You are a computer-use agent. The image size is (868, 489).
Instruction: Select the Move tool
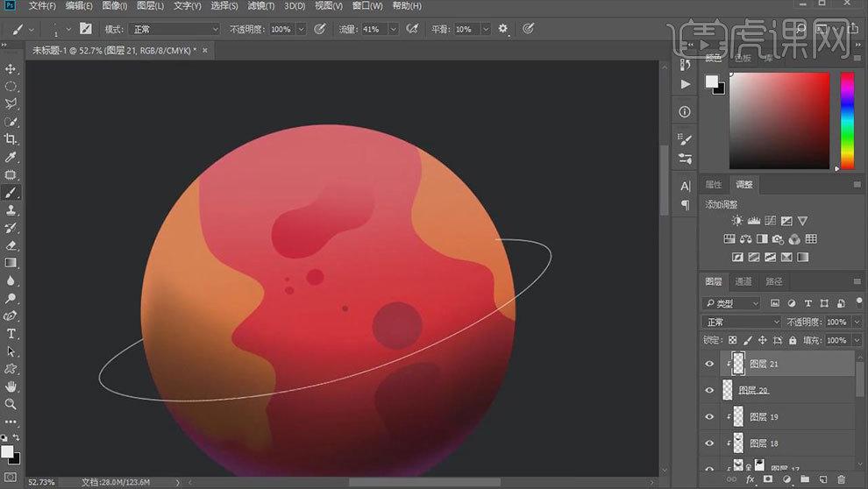pos(11,69)
